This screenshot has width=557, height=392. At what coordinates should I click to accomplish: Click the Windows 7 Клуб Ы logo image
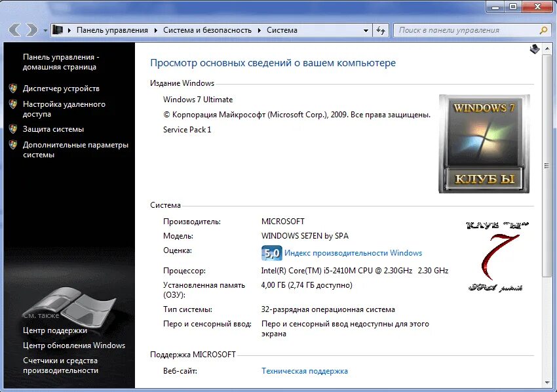(484, 144)
